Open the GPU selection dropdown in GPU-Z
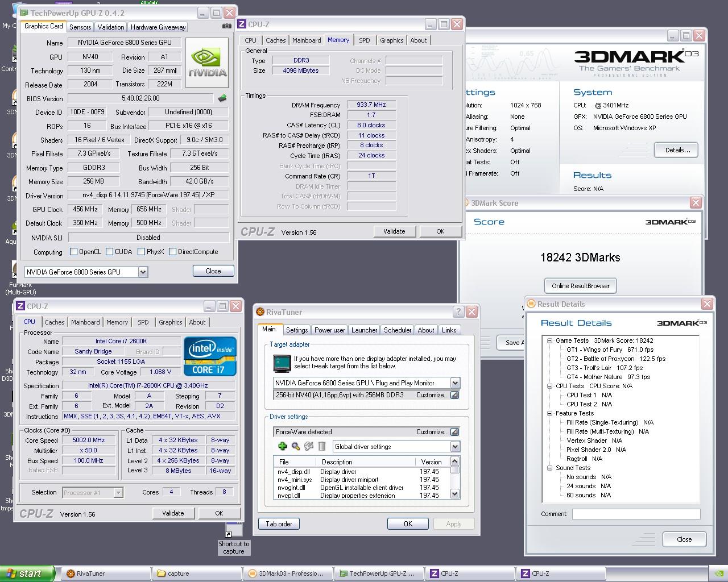Viewport: 728px width, 582px height. [143, 272]
